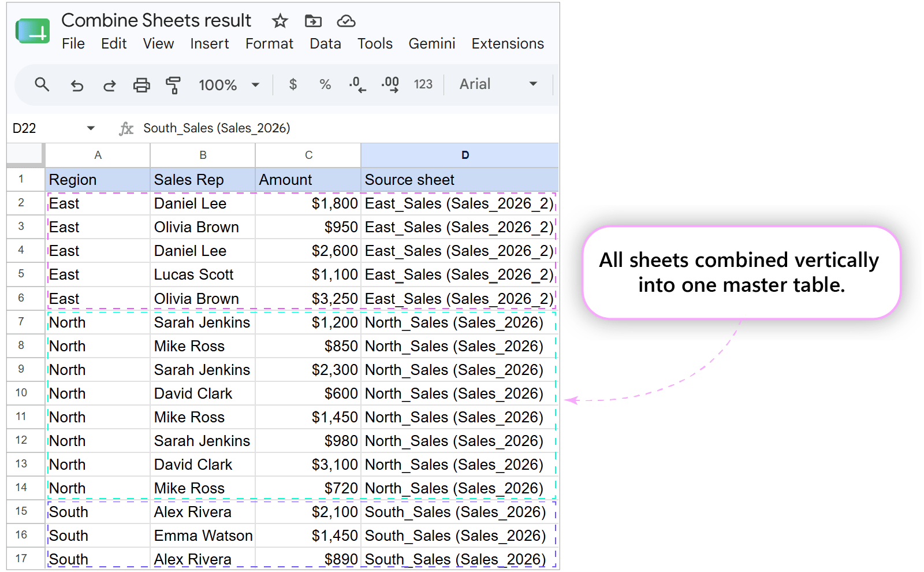
Task: Print the spreadsheet
Action: [141, 86]
